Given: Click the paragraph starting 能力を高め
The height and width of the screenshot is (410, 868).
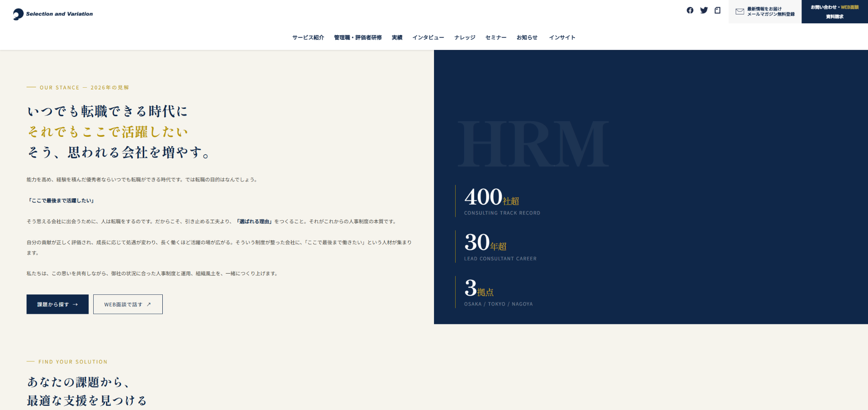Looking at the screenshot, I should pyautogui.click(x=142, y=180).
